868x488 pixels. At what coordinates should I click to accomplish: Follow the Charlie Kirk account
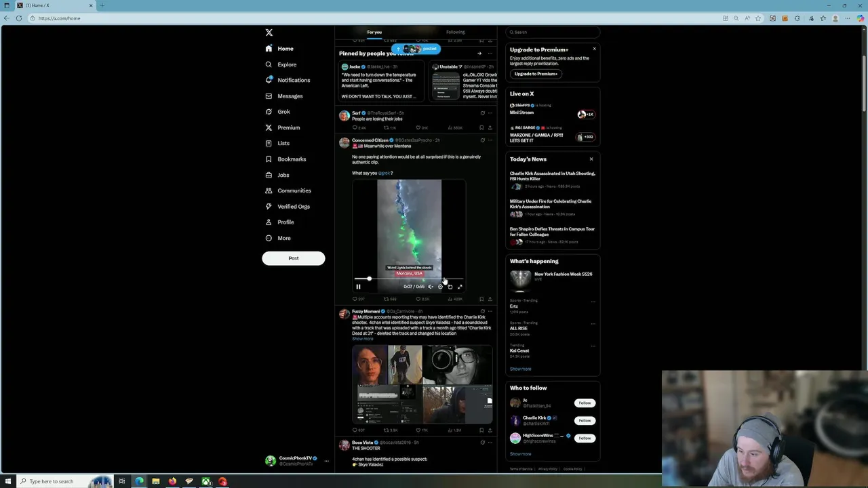pyautogui.click(x=585, y=421)
